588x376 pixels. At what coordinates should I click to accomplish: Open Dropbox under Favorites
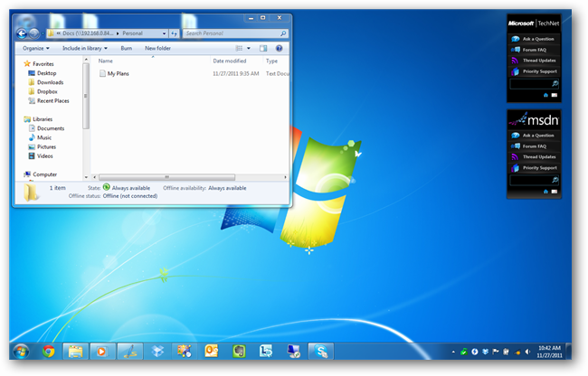pos(47,92)
